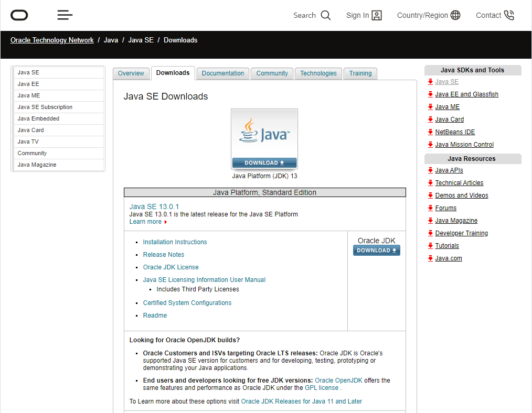Click red arrow icon beside Tutorials
532x413 pixels.
[430, 246]
